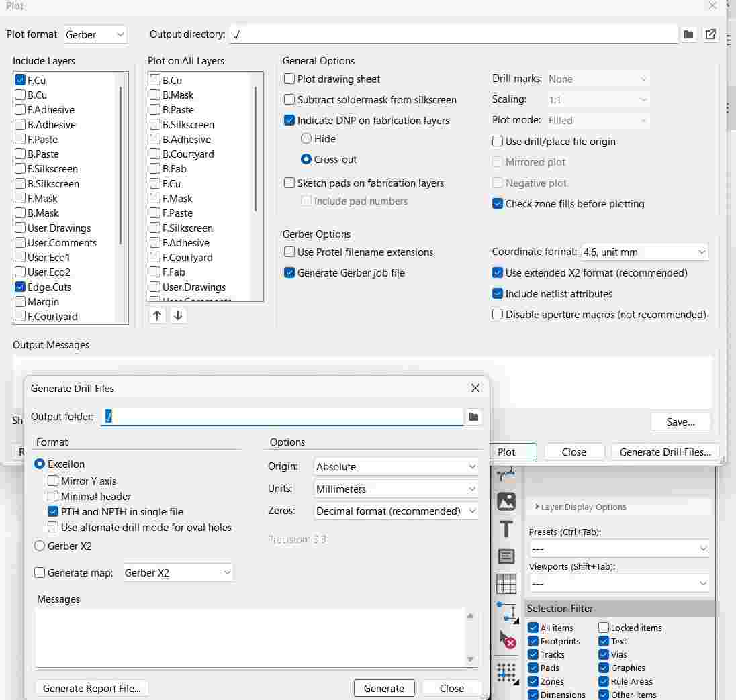Open the Plot format dropdown
Viewport: 736px width, 700px height.
tap(95, 35)
